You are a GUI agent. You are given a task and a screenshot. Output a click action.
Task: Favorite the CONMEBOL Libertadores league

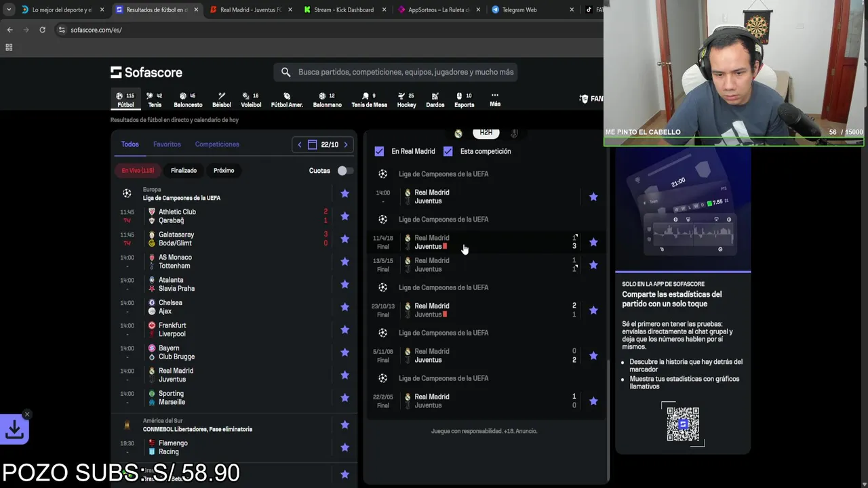click(x=344, y=424)
